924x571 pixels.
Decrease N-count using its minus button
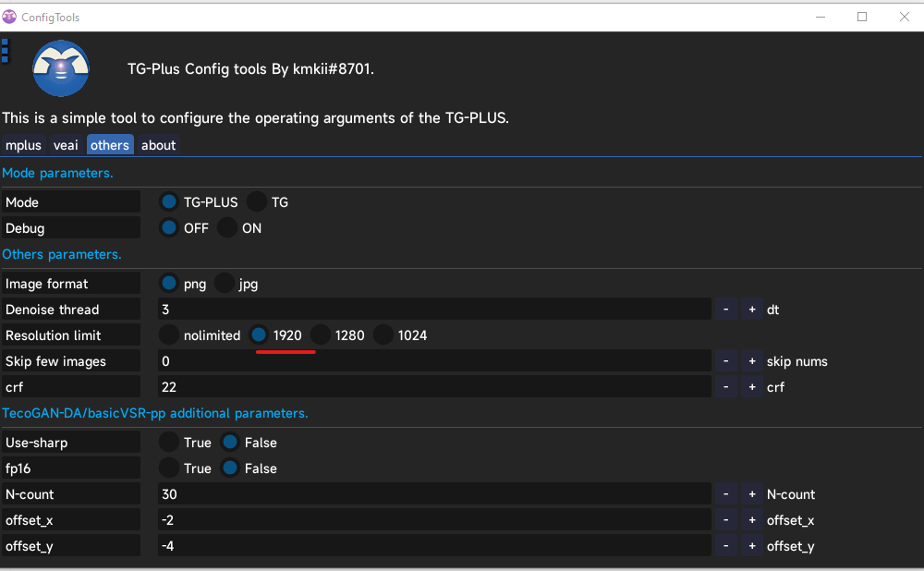coord(725,493)
